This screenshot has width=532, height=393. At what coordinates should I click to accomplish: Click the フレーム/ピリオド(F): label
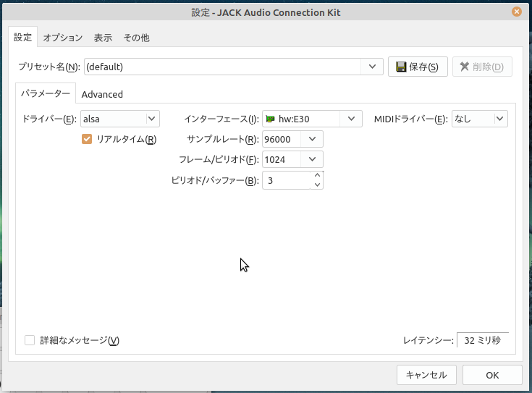pyautogui.click(x=219, y=159)
